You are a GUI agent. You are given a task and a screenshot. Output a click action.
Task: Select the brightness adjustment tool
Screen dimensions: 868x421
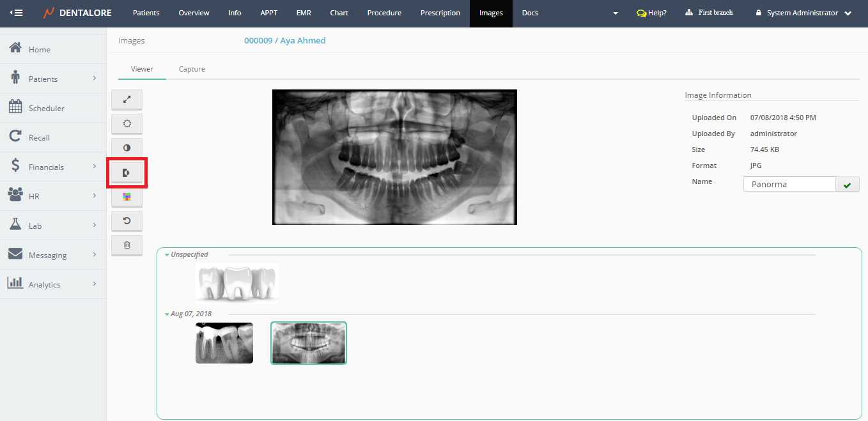pyautogui.click(x=127, y=124)
